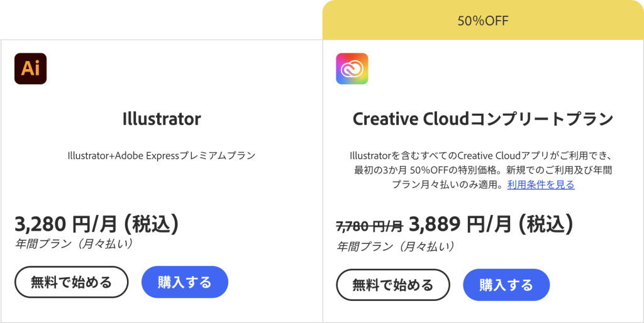Start Illustrator free with 無料で始める
This screenshot has width=644, height=323.
click(x=72, y=282)
